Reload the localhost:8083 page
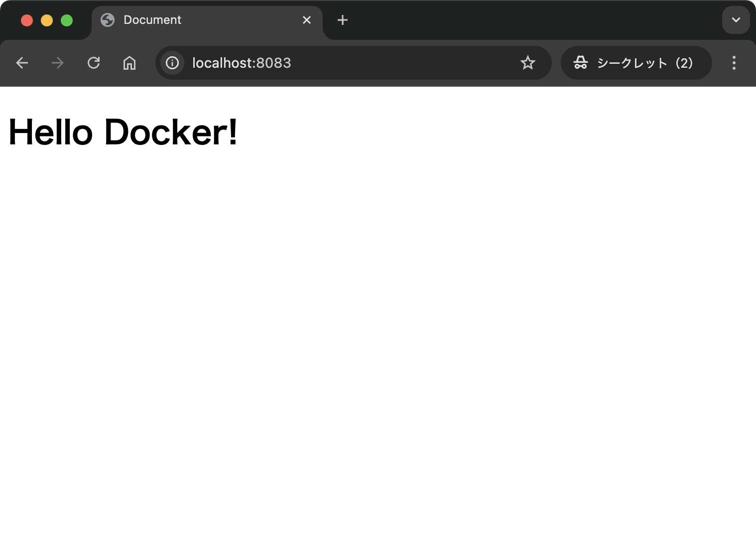Screen dimensions: 756x548 [94, 63]
